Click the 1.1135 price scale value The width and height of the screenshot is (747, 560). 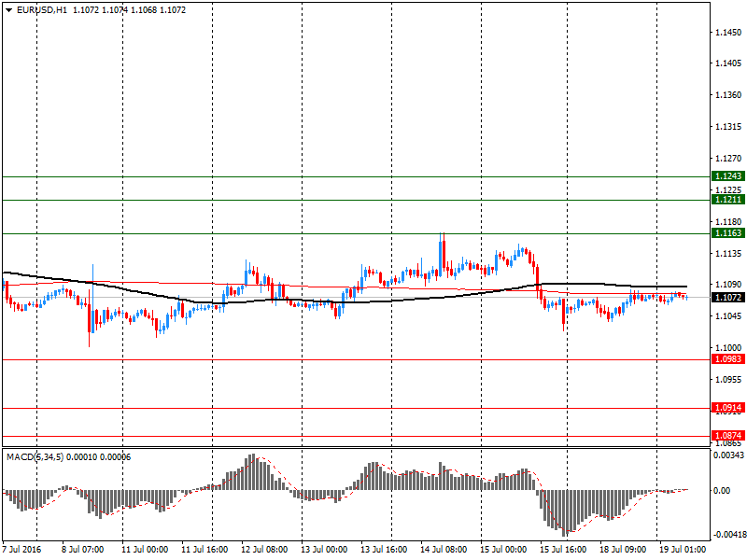[728, 253]
